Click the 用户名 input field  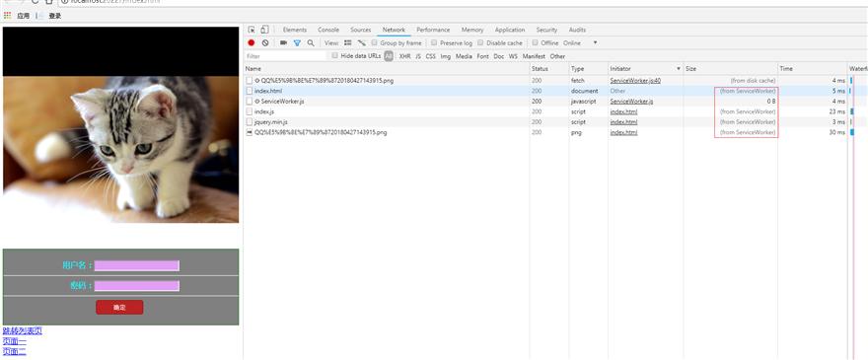137,266
